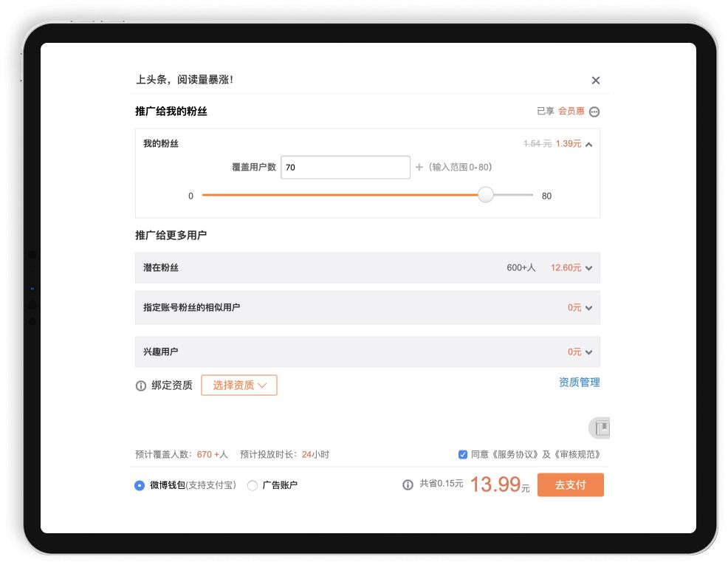The height and width of the screenshot is (565, 728).
Task: Open the 选择资质 dropdown
Action: [x=239, y=385]
